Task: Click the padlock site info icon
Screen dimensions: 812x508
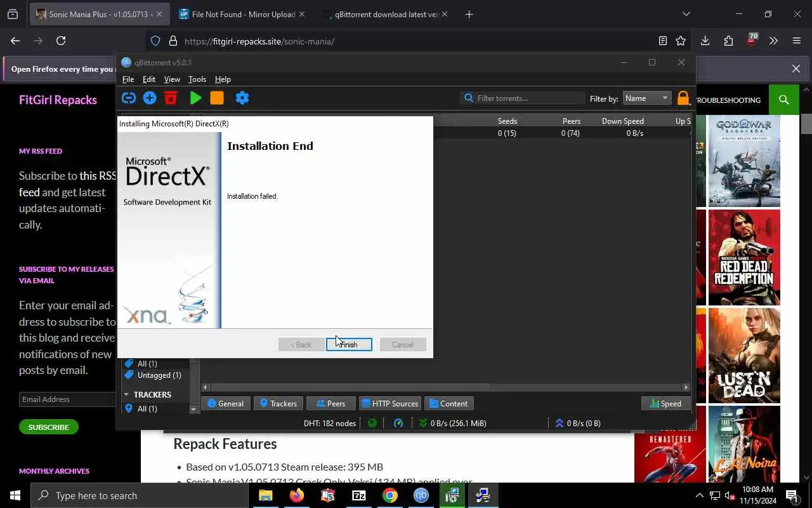Action: pos(173,41)
